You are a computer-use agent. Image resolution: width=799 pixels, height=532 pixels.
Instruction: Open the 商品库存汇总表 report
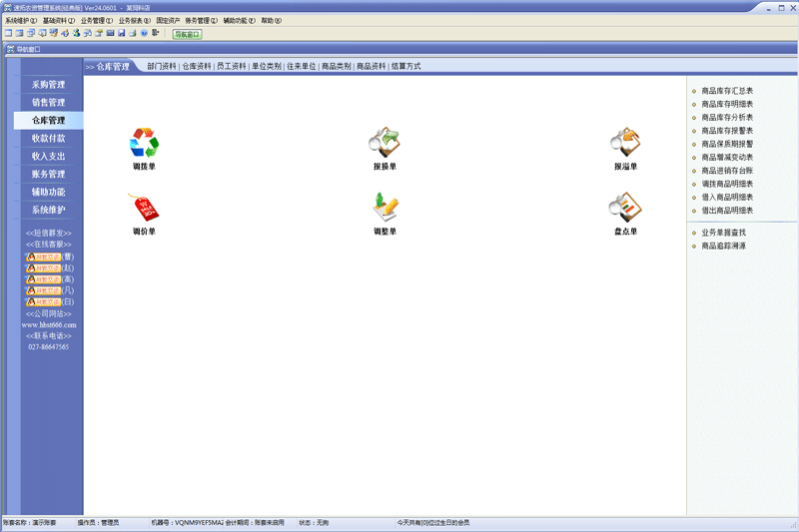(727, 91)
